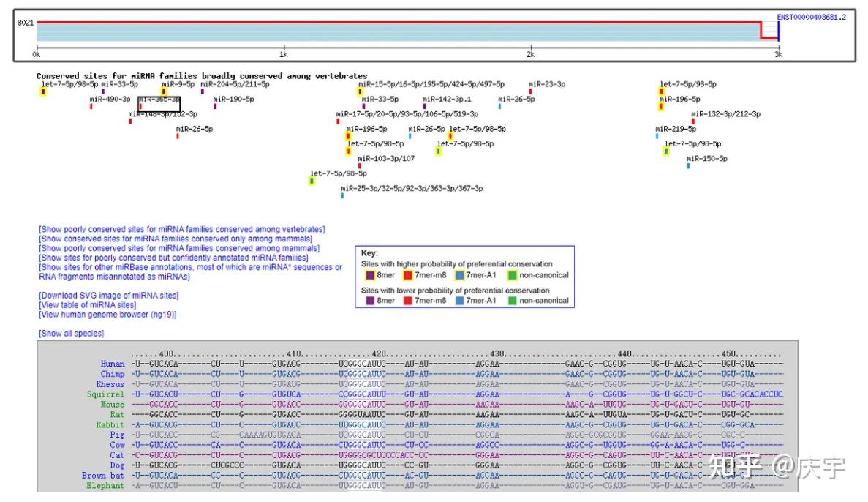Click the blue site marker under miR-219-5p
This screenshot has height=502, width=868.
click(x=657, y=136)
